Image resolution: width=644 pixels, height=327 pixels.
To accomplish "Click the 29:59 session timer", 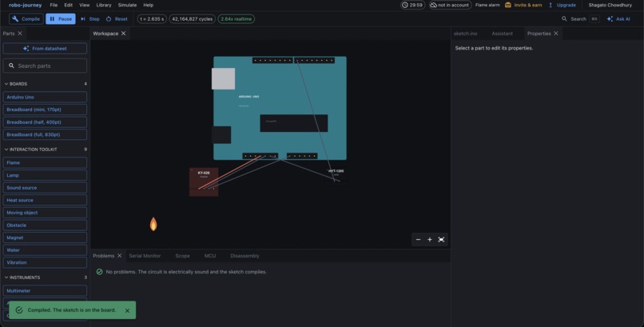I will pos(413,5).
